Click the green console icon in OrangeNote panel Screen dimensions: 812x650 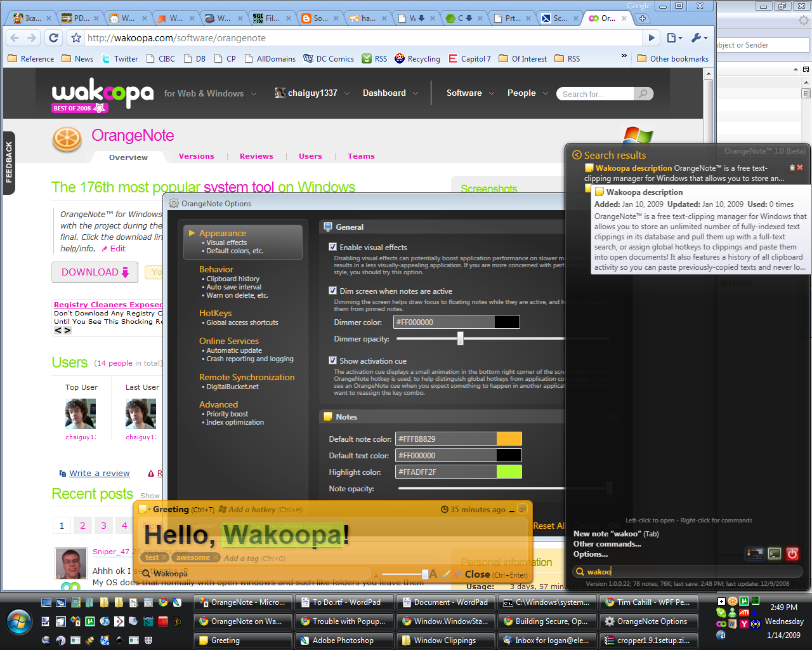click(774, 554)
